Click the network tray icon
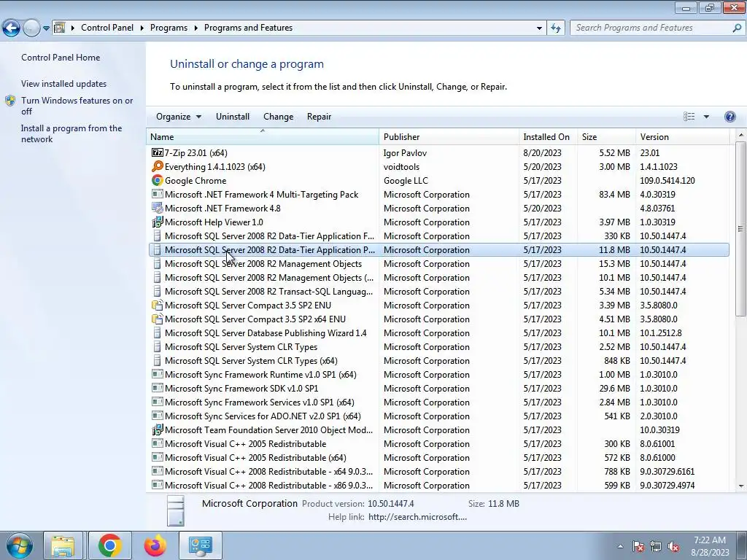This screenshot has height=560, width=747. point(656,547)
